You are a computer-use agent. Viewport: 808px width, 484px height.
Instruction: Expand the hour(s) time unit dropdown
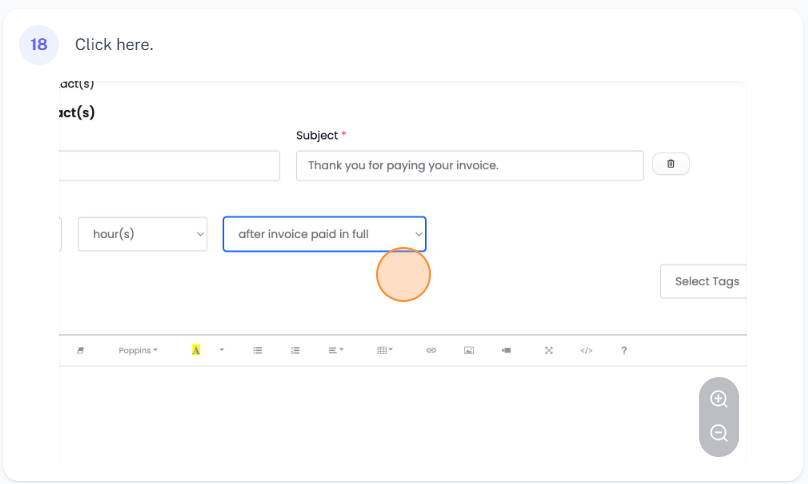point(142,234)
